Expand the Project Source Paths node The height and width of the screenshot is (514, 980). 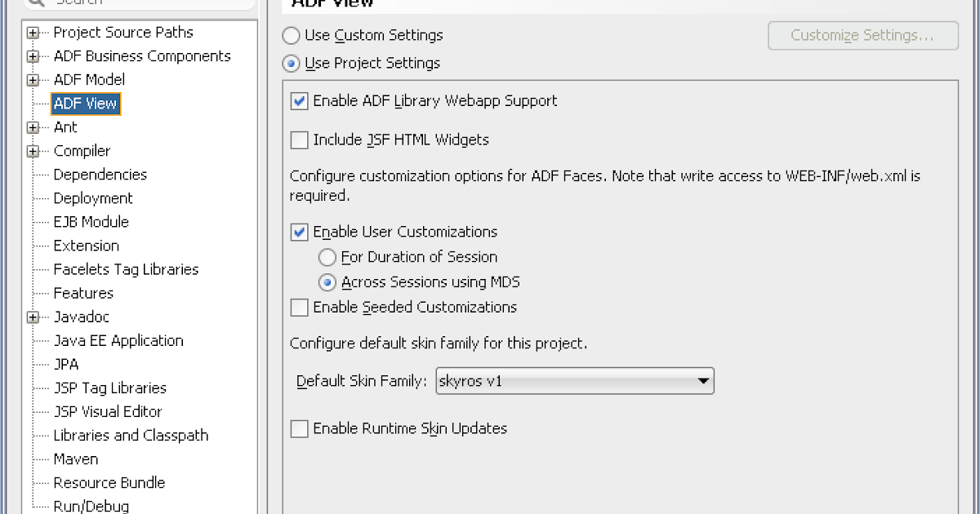(x=33, y=32)
